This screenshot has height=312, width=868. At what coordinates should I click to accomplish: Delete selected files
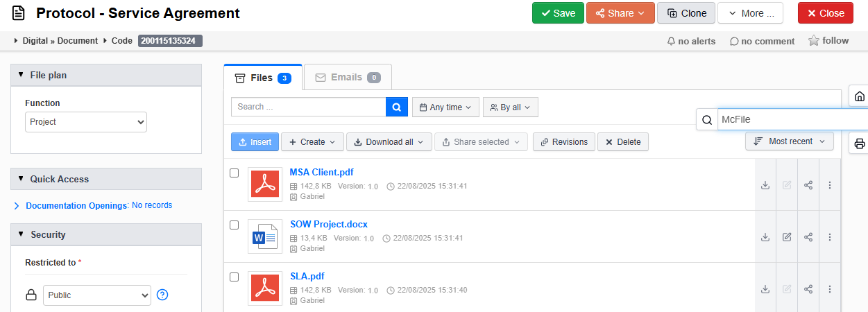[622, 141]
